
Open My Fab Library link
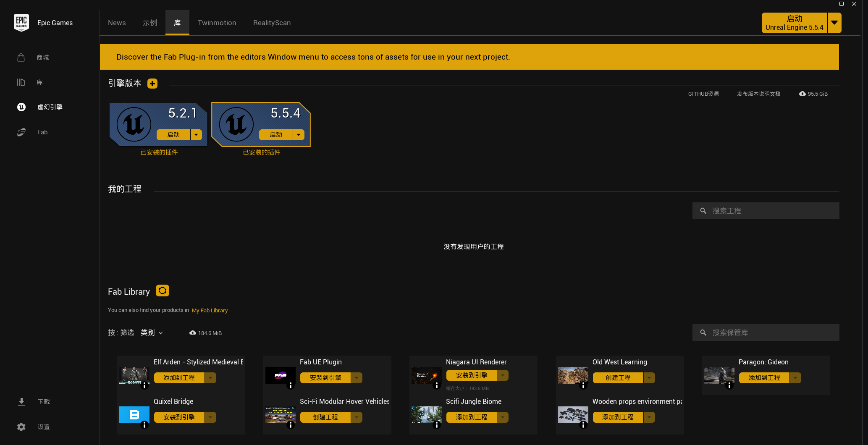tap(210, 311)
